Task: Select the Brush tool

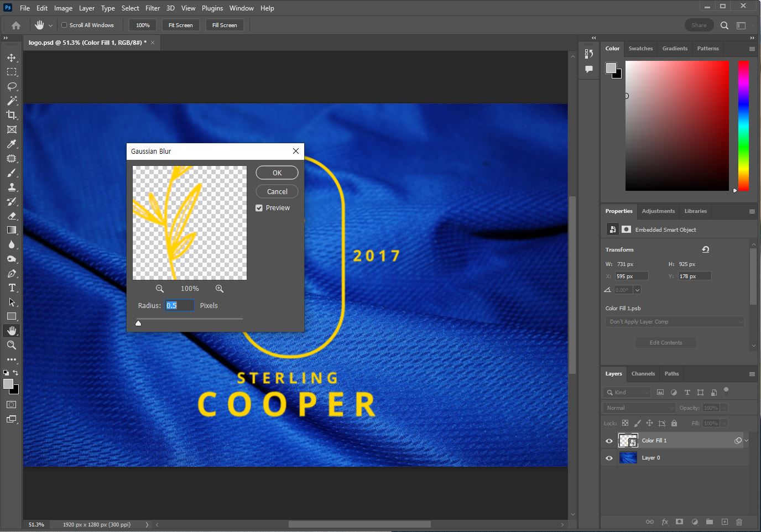Action: [12, 173]
